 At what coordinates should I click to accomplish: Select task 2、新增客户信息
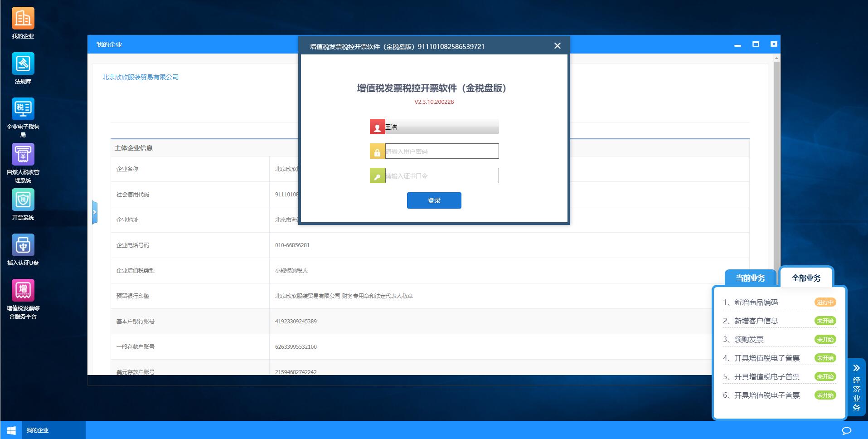(x=750, y=321)
